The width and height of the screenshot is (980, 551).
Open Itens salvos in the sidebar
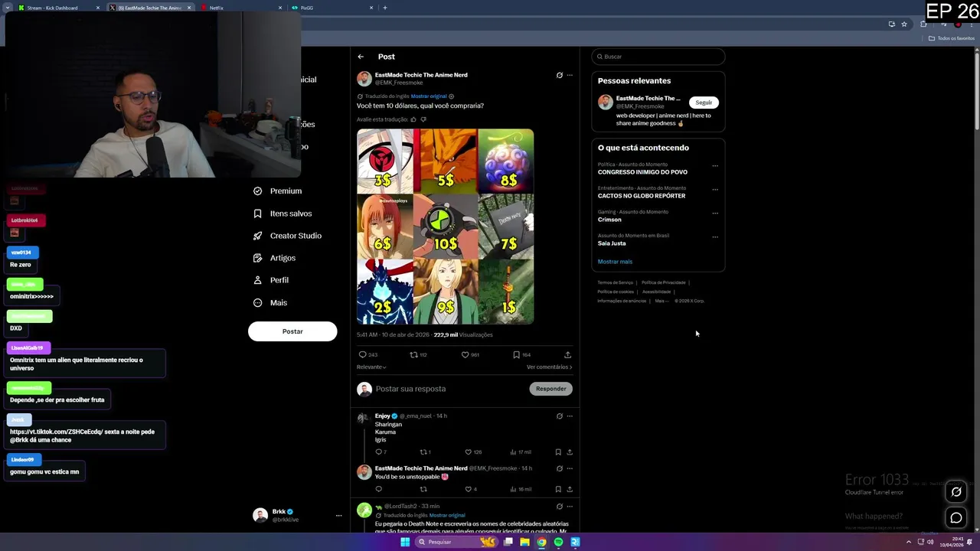click(x=283, y=214)
